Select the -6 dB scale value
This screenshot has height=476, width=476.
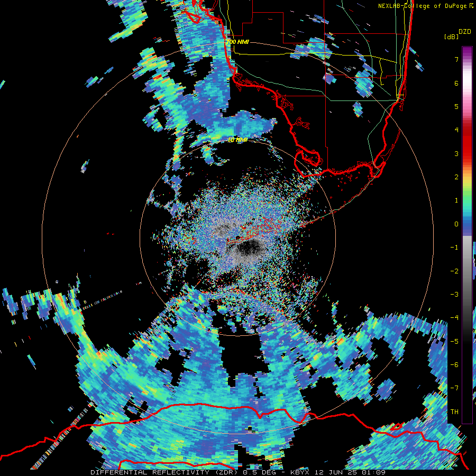tap(454, 365)
